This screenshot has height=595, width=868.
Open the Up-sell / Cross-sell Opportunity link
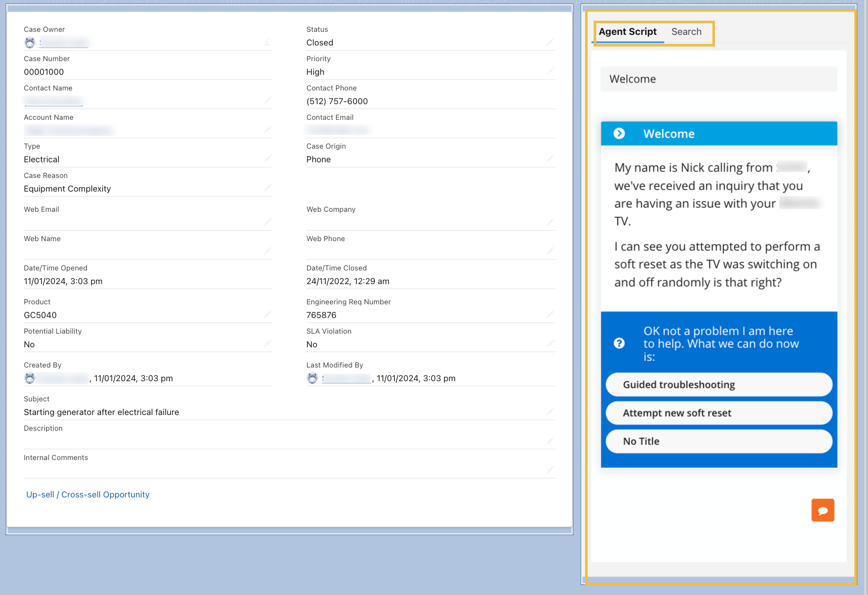click(x=87, y=494)
